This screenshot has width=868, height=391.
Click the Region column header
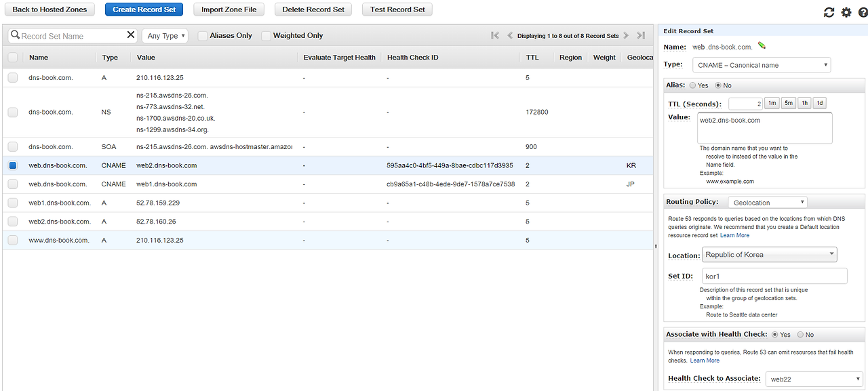click(570, 58)
